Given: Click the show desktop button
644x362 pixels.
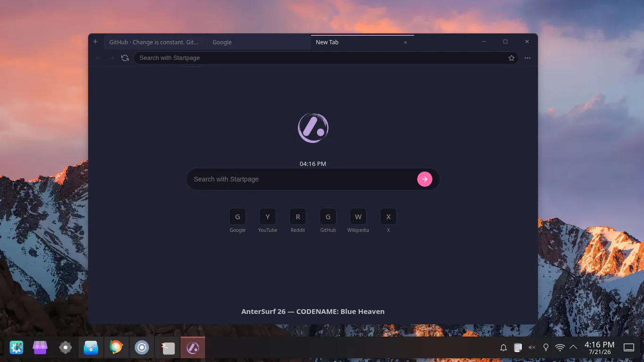Looking at the screenshot, I should 629,348.
